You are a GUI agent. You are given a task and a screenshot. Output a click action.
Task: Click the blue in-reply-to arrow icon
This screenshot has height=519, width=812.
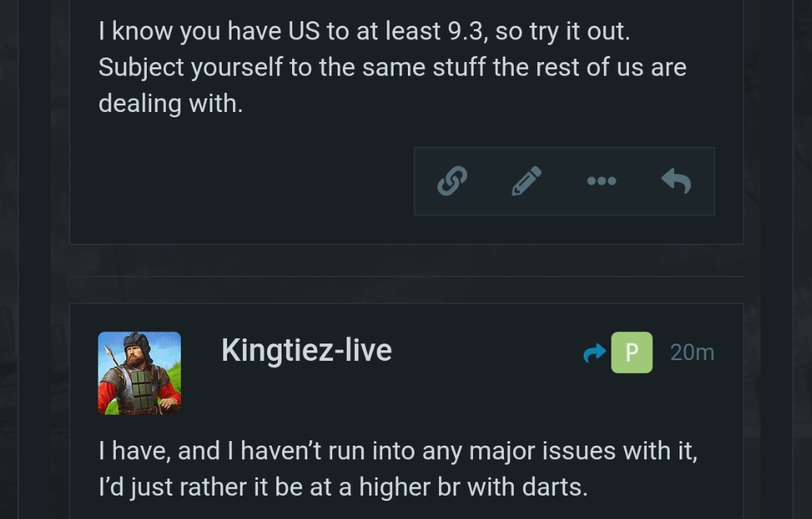coord(595,353)
